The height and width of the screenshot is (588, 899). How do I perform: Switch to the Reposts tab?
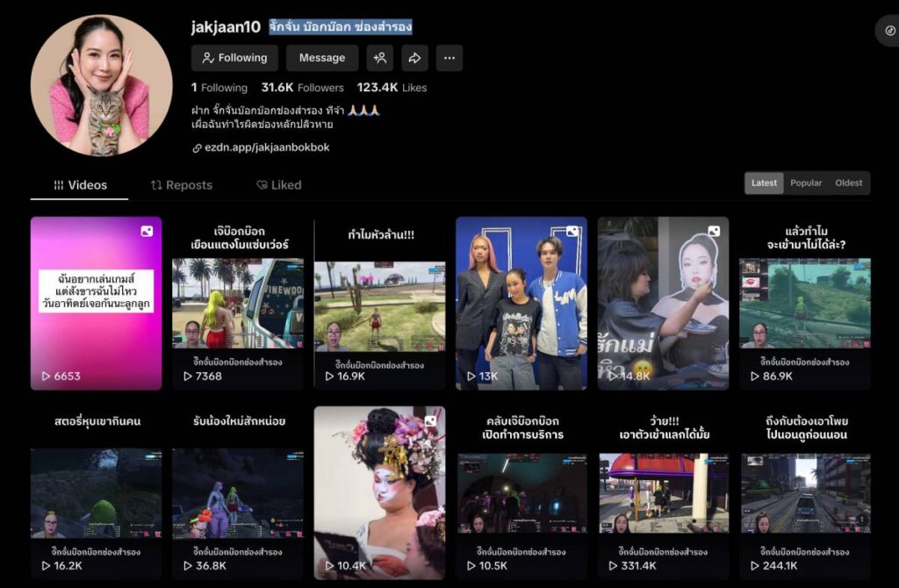(x=182, y=185)
